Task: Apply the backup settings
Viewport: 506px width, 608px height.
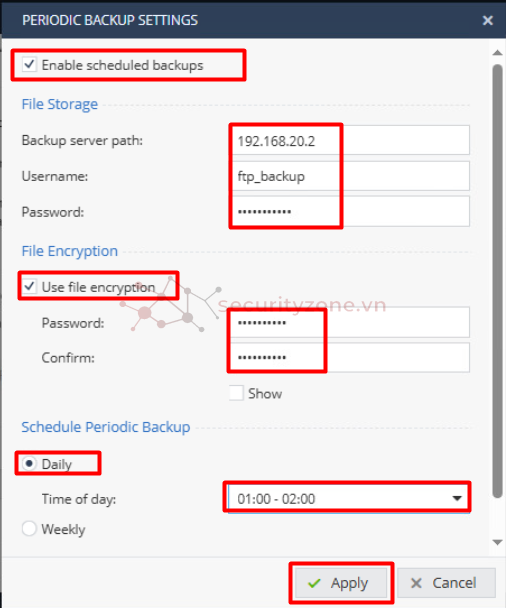Action: click(341, 583)
